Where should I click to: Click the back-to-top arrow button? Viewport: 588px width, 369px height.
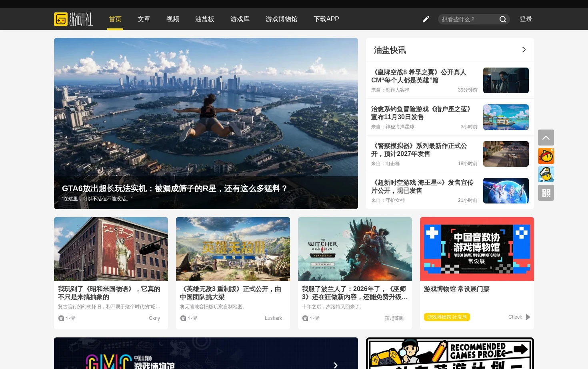(546, 138)
